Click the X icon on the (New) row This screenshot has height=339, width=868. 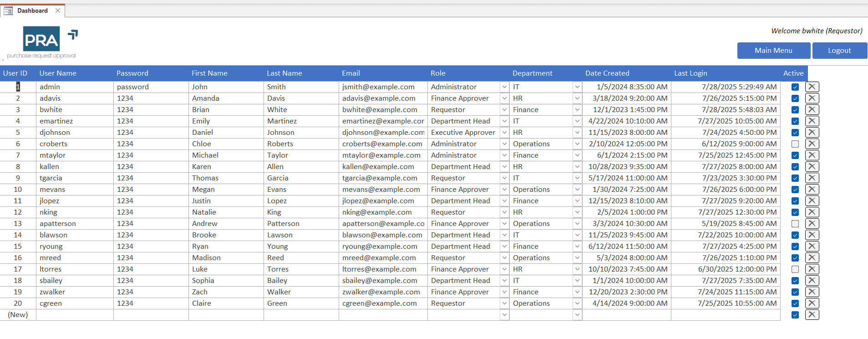[812, 314]
